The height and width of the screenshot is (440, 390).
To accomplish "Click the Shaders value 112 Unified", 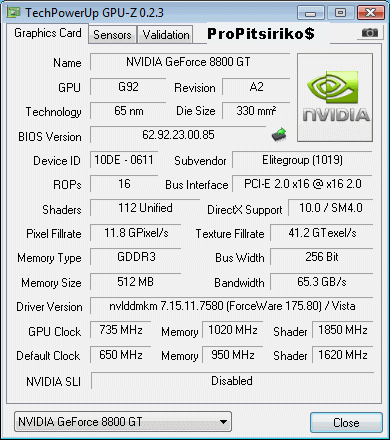I will coord(145,208).
